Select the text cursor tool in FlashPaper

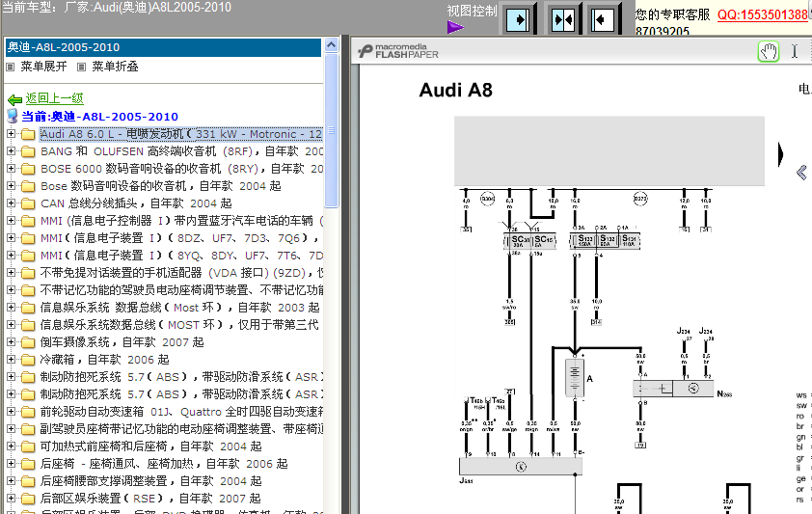pos(795,52)
